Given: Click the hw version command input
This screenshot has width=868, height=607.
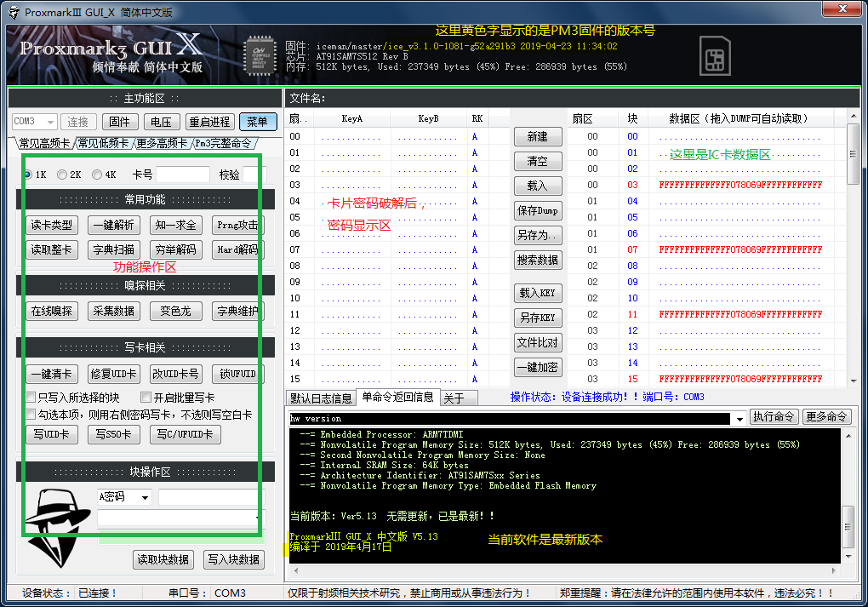Looking at the screenshot, I should pyautogui.click(x=510, y=419).
